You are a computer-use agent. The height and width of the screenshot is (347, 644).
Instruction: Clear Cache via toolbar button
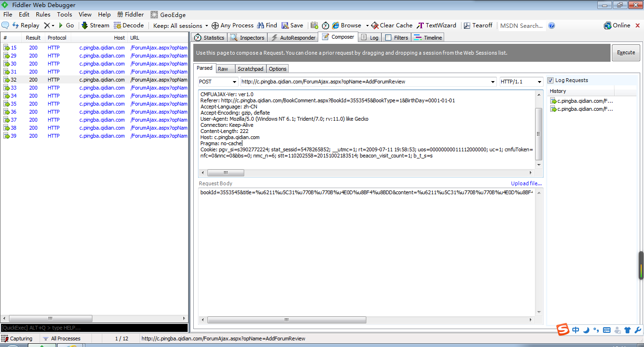392,25
